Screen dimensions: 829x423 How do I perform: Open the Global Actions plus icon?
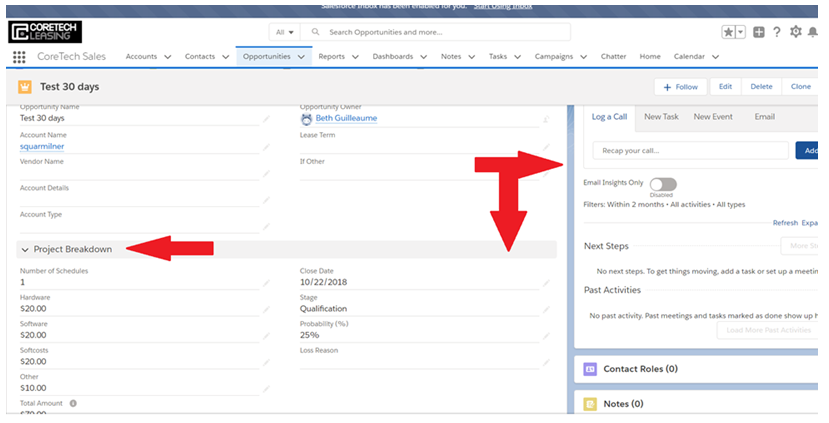pos(759,32)
